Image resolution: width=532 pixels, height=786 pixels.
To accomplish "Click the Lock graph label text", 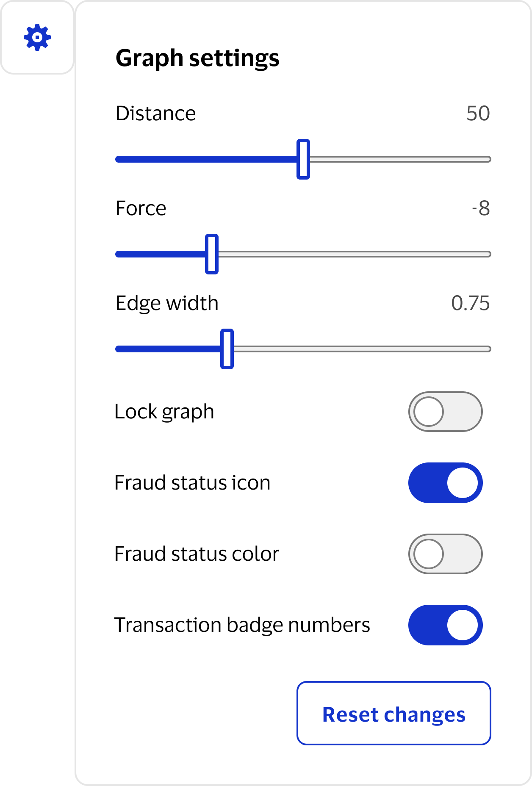I will coord(164,411).
